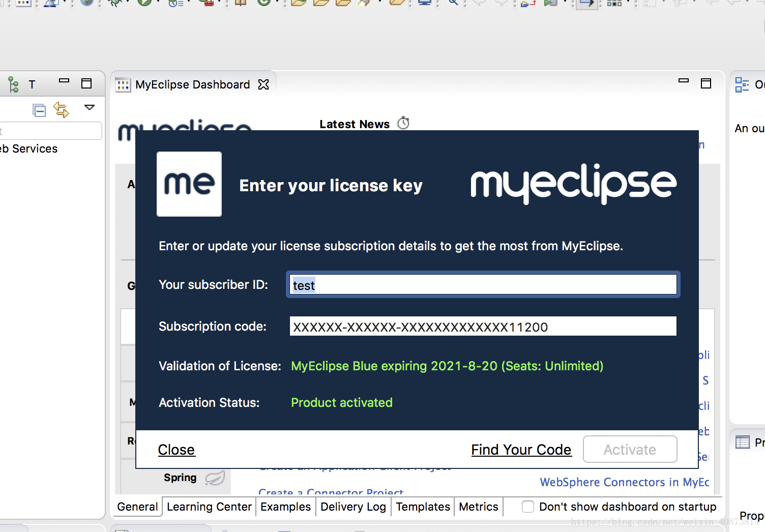Toggle the Link with Editor arrows icon
765x532 pixels.
coord(61,109)
